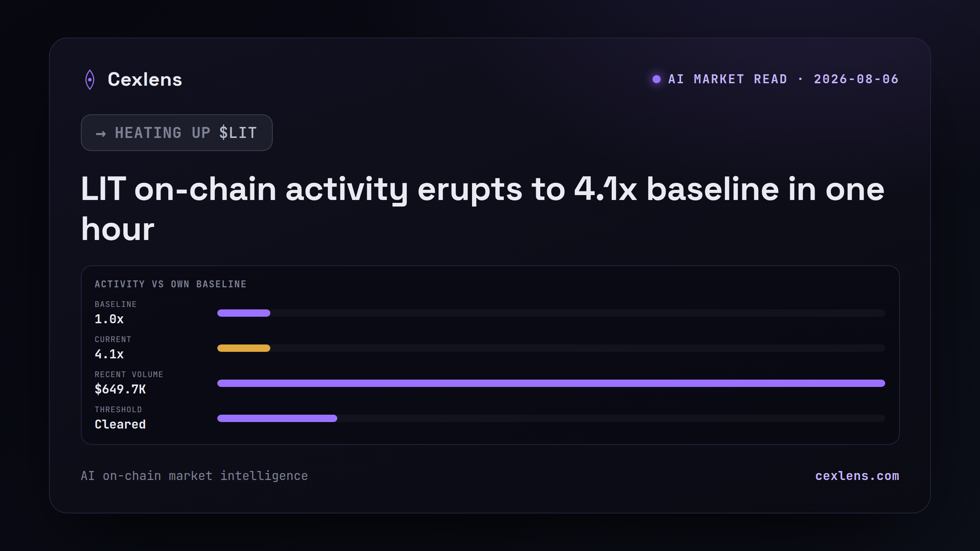Click the 4.1x current value text

tap(109, 354)
